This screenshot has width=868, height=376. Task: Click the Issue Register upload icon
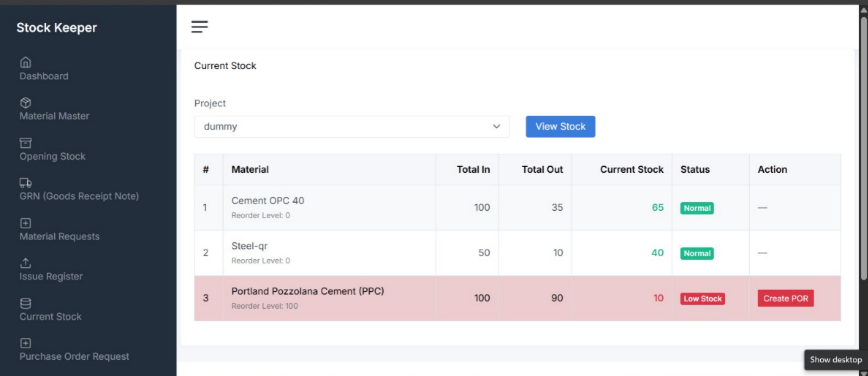pyautogui.click(x=26, y=263)
